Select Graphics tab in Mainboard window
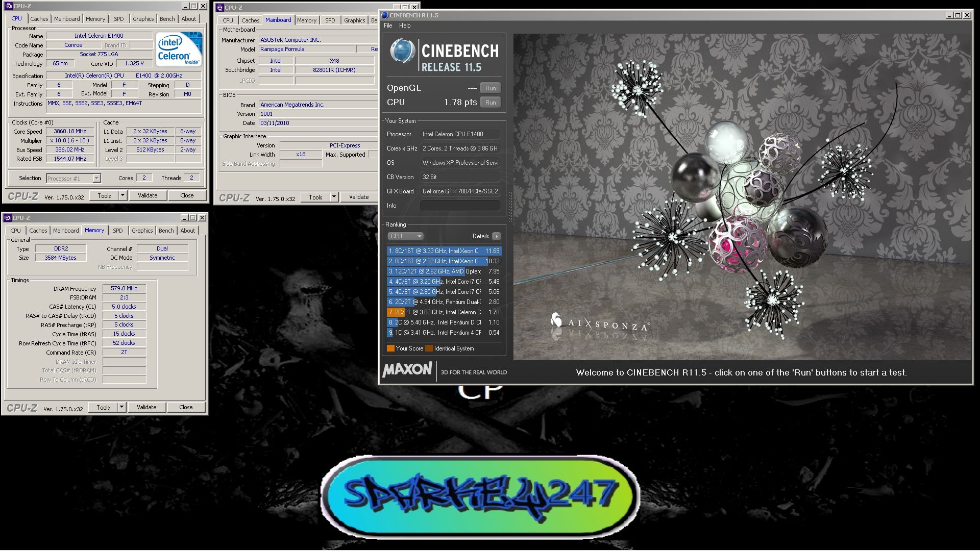This screenshot has height=551, width=980. 355,20
